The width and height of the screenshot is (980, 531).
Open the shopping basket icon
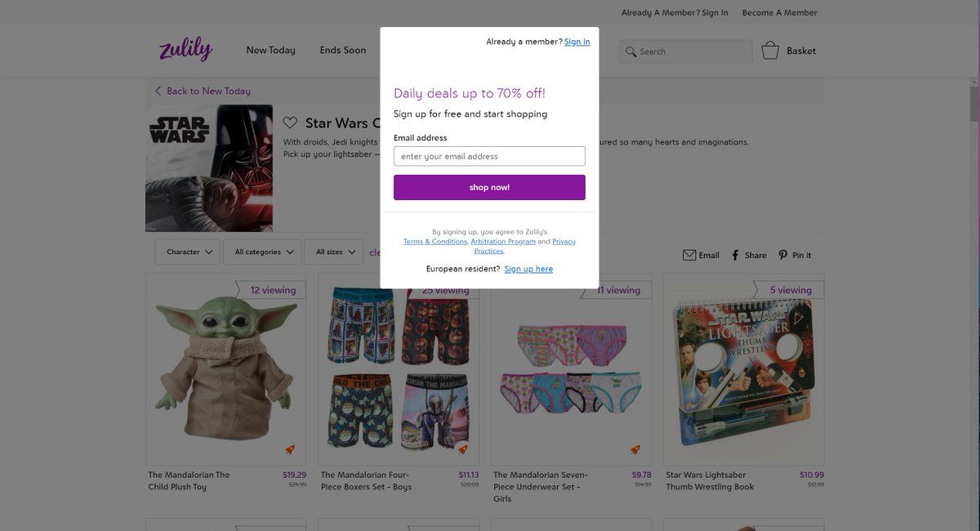coord(770,51)
